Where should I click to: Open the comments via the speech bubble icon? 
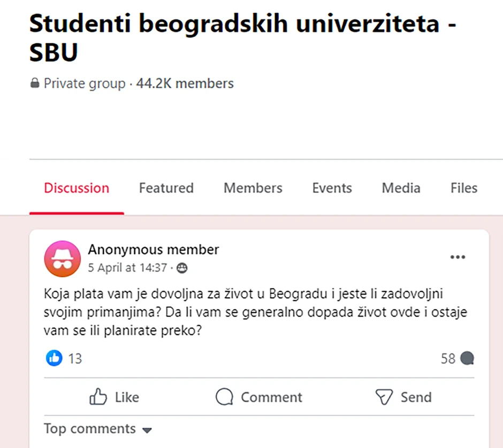click(x=468, y=358)
